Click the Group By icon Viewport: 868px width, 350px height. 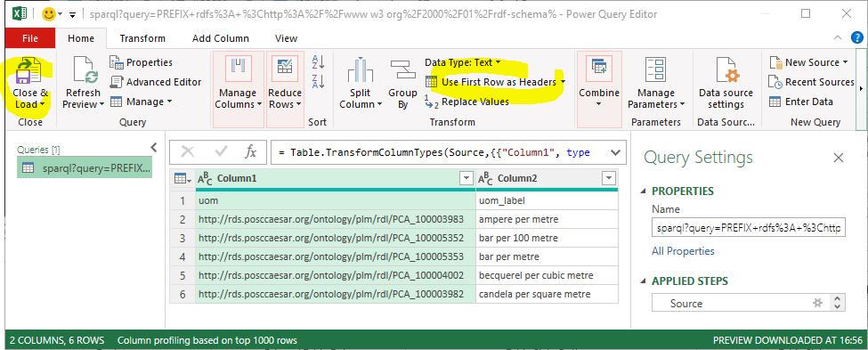(402, 70)
